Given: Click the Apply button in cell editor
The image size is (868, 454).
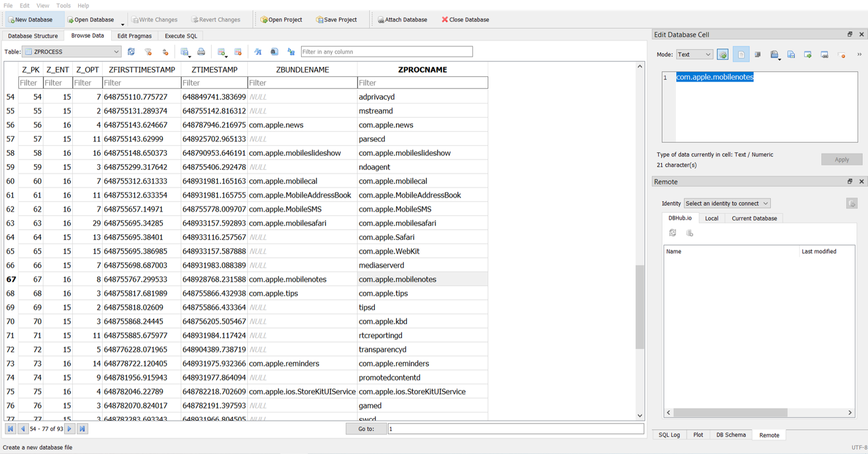Looking at the screenshot, I should pyautogui.click(x=842, y=160).
